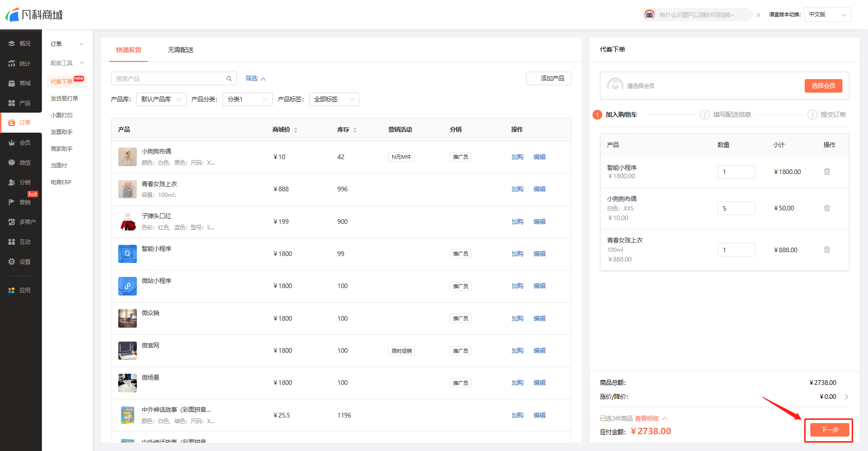Click the 下一步 next step button

830,430
